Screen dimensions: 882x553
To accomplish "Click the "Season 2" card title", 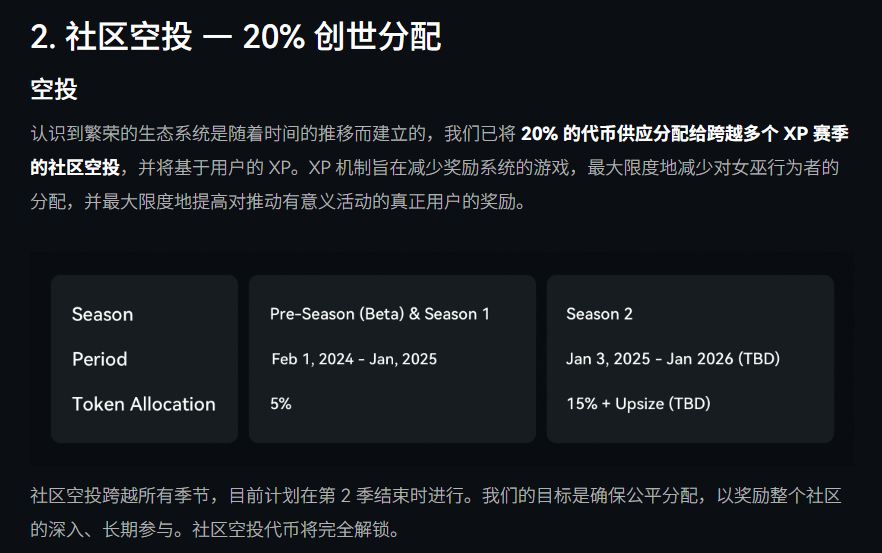I will pyautogui.click(x=599, y=314).
